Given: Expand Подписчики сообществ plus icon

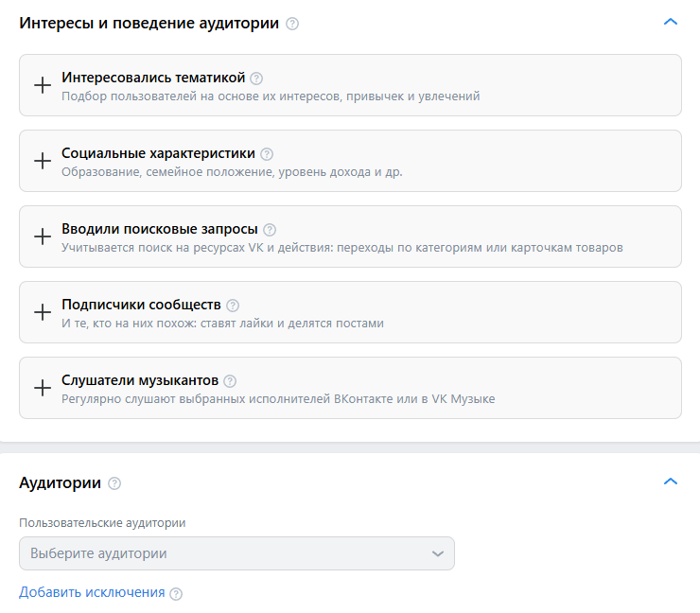Looking at the screenshot, I should point(43,312).
